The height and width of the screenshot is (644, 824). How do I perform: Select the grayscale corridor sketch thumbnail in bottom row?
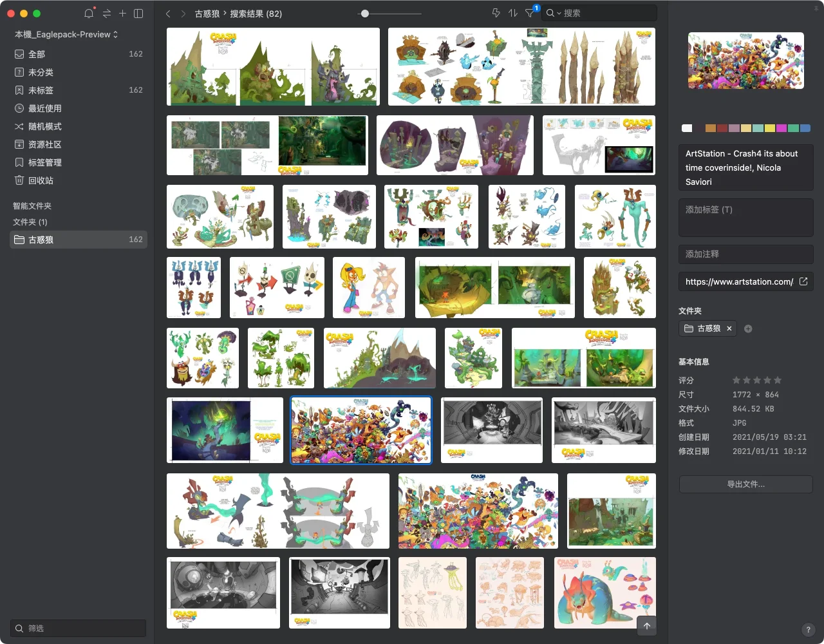339,592
